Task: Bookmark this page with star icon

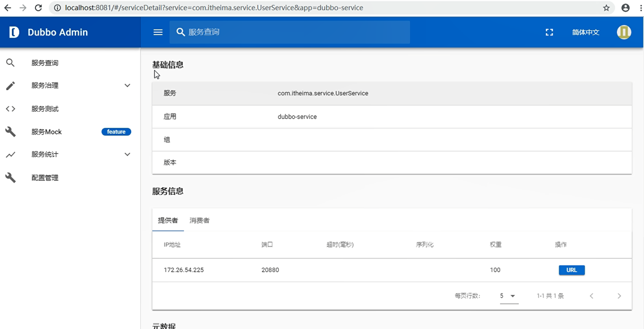Action: 606,8
